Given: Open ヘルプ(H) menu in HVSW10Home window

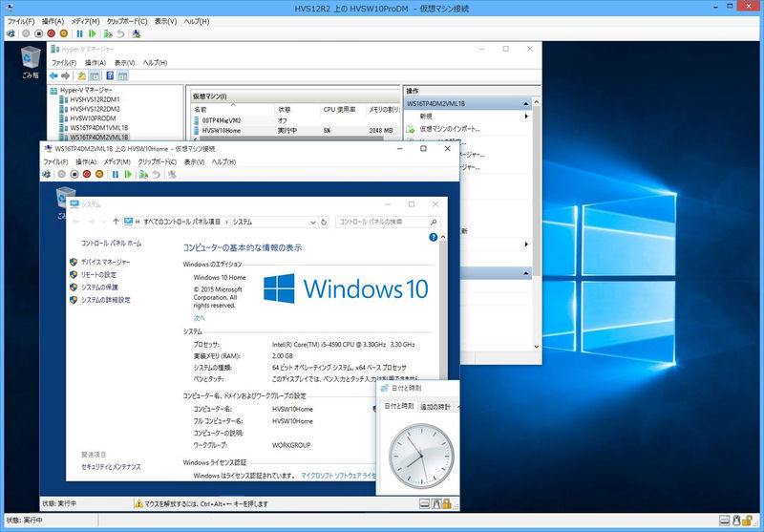Looking at the screenshot, I should click(223, 161).
